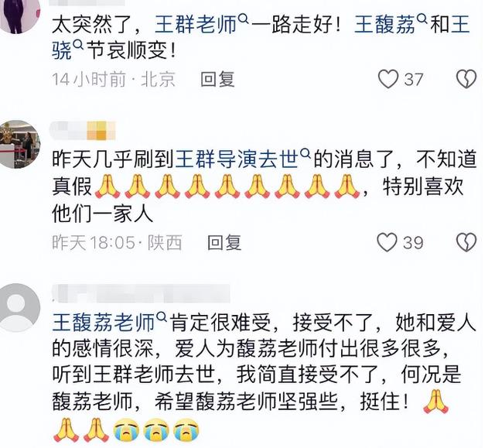Dislike the Shaanxi comment using broken heart
The height and width of the screenshot is (448, 495).
466,242
